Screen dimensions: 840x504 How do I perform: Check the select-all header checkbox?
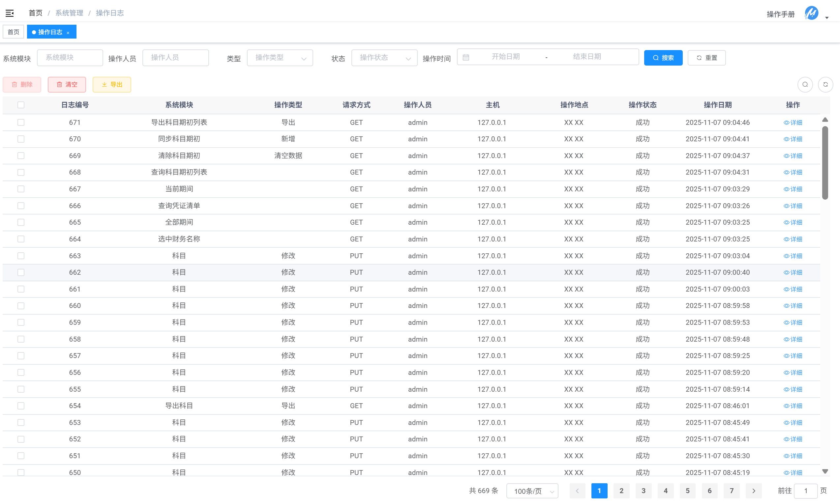(x=21, y=105)
